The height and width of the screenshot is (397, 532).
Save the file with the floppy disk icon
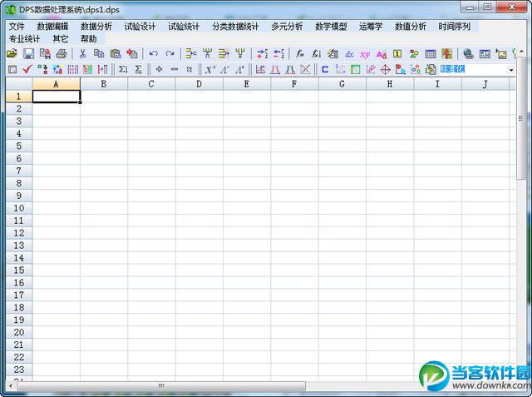[x=28, y=53]
